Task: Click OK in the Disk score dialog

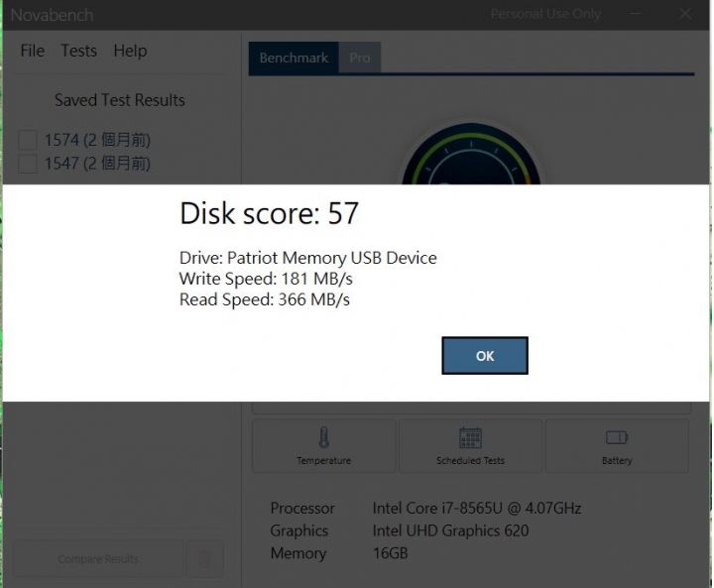Action: [485, 356]
